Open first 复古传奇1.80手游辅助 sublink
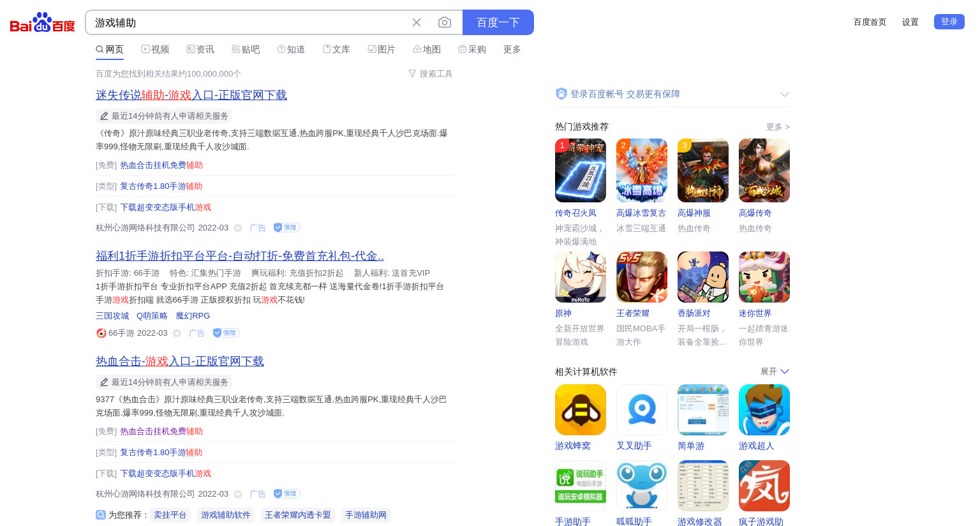The height and width of the screenshot is (526, 980). (x=161, y=186)
